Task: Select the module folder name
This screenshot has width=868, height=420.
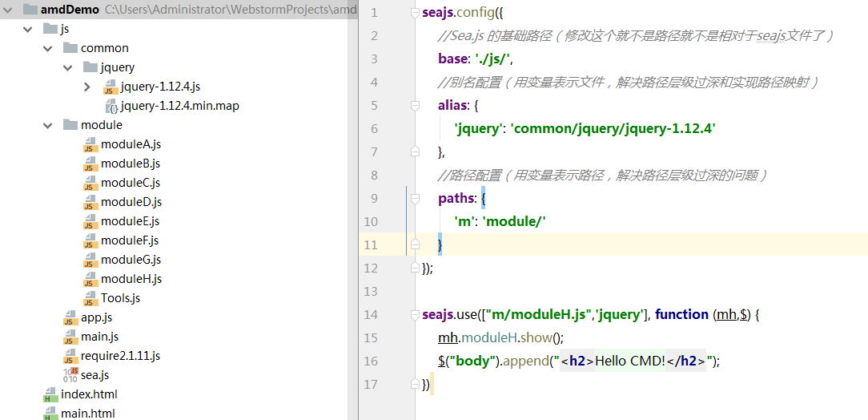Action: coord(102,125)
